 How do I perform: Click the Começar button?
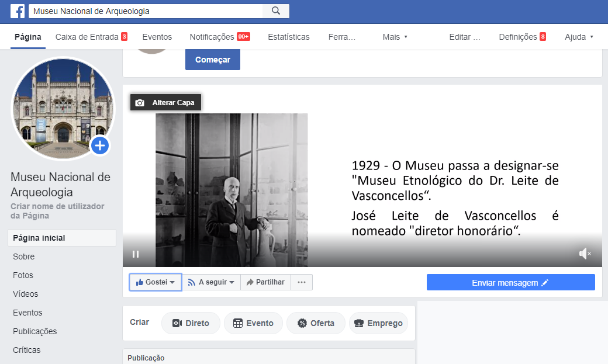tap(213, 60)
